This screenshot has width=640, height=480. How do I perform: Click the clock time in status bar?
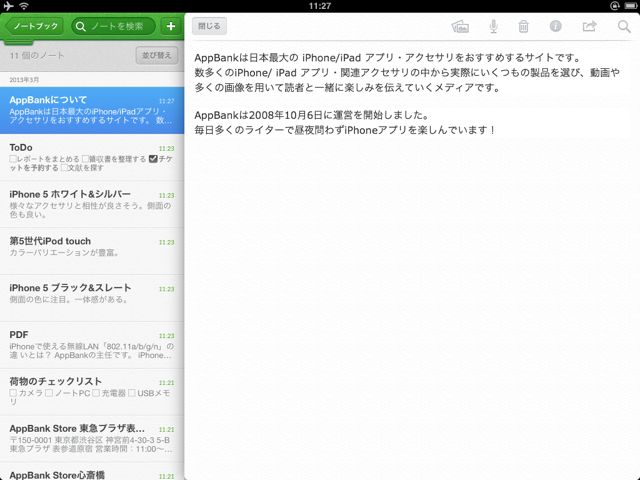click(x=320, y=6)
